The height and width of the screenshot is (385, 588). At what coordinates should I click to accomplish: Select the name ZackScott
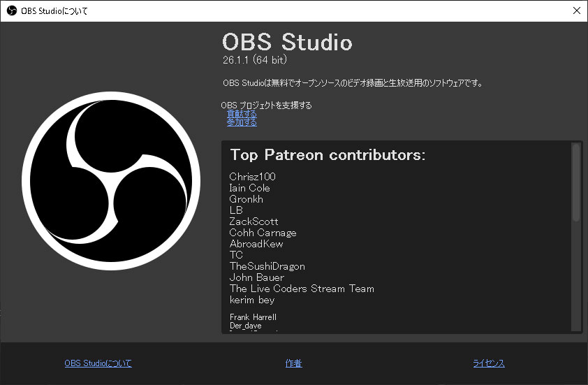[x=254, y=221]
